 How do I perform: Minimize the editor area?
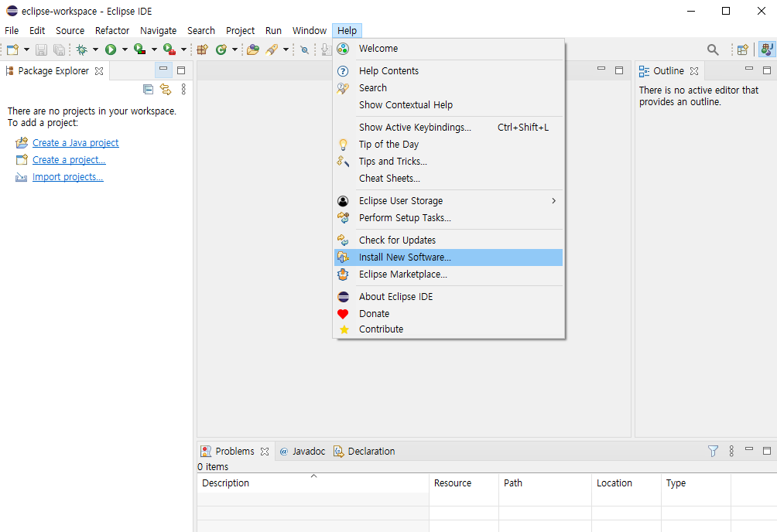tap(601, 69)
